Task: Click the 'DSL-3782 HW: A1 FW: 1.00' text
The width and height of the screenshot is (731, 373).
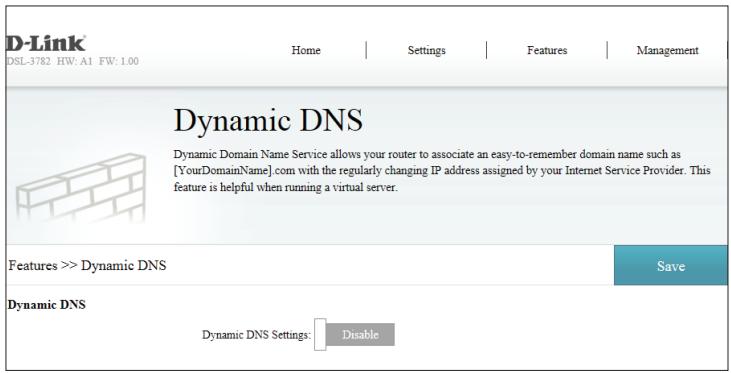Action: (72, 61)
